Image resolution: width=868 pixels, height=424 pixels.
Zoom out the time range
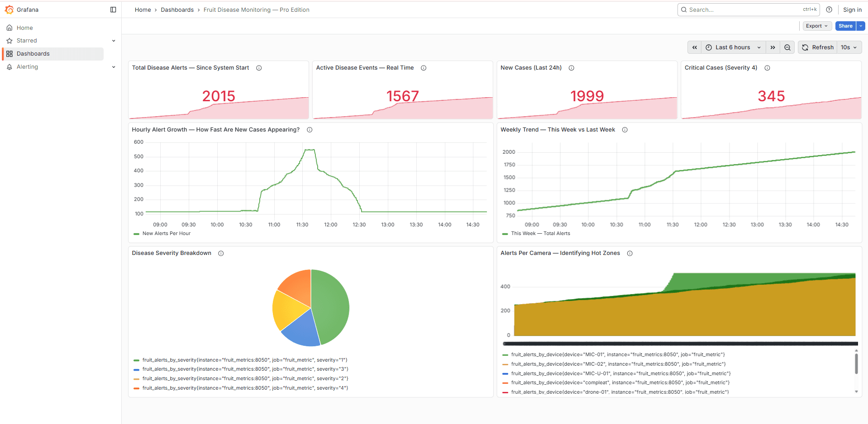tap(787, 47)
